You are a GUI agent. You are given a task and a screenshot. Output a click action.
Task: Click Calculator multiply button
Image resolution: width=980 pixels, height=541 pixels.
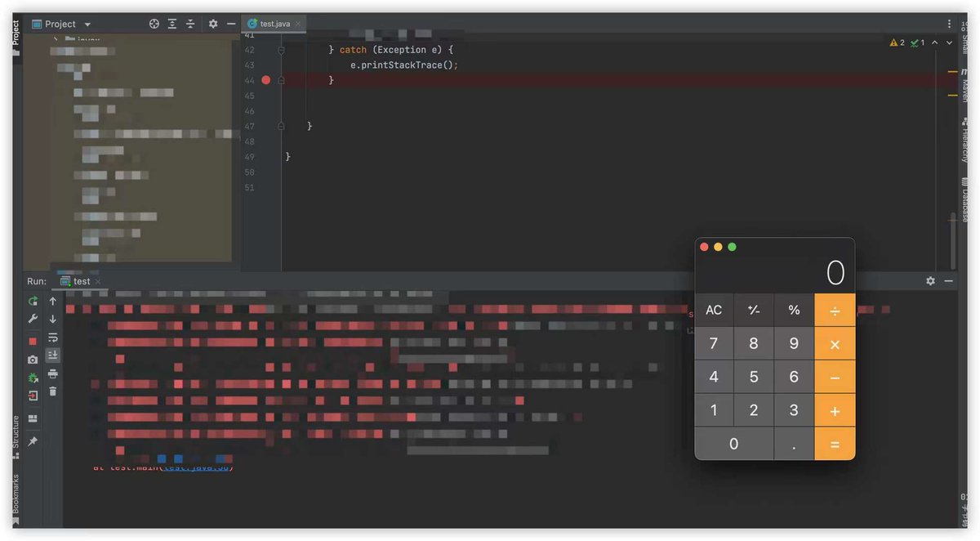tap(835, 344)
